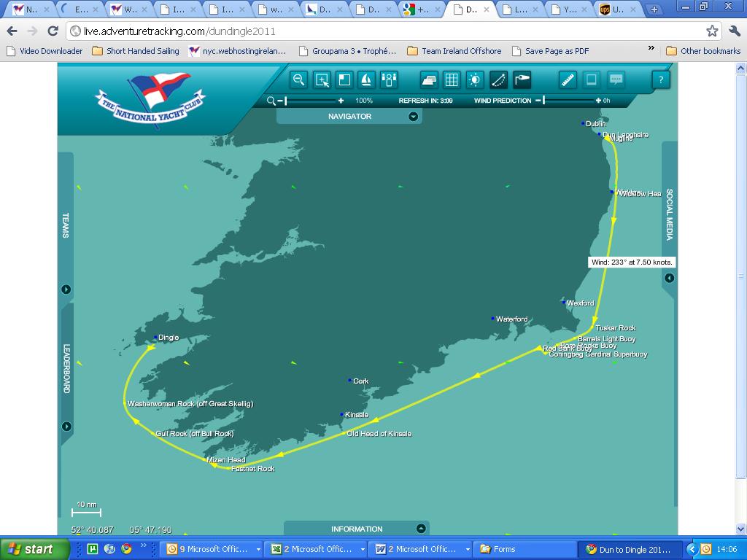Open help with the question mark button
This screenshot has height=560, width=747.
coord(660,79)
